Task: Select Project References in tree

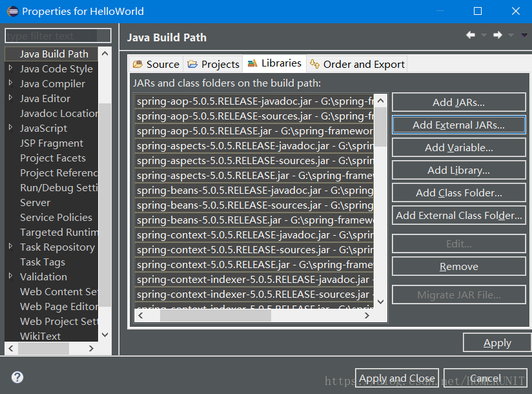Action: 59,173
